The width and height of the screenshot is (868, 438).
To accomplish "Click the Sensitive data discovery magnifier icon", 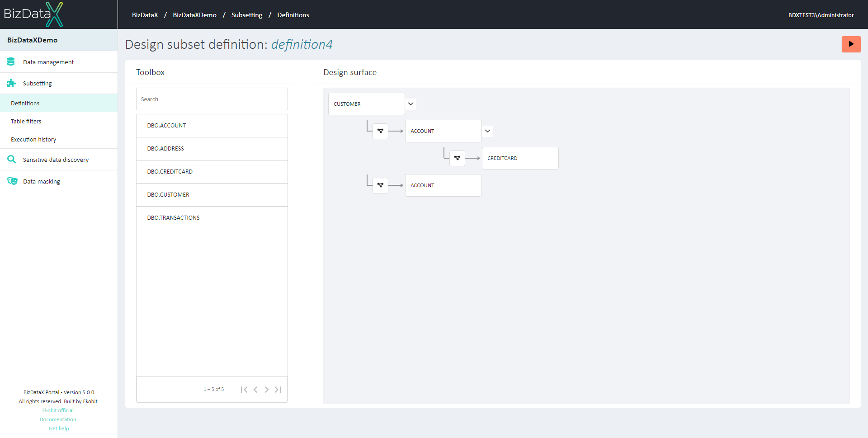I will tap(11, 160).
